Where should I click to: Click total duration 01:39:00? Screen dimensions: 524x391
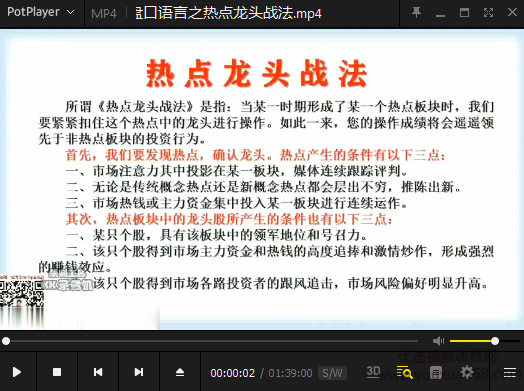click(x=290, y=373)
